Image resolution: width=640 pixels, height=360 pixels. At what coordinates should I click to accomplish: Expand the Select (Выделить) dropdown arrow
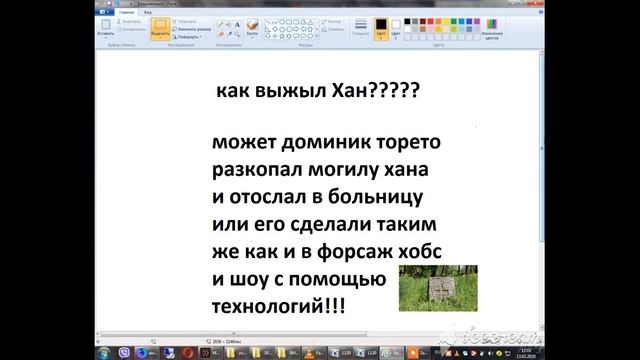(160, 38)
